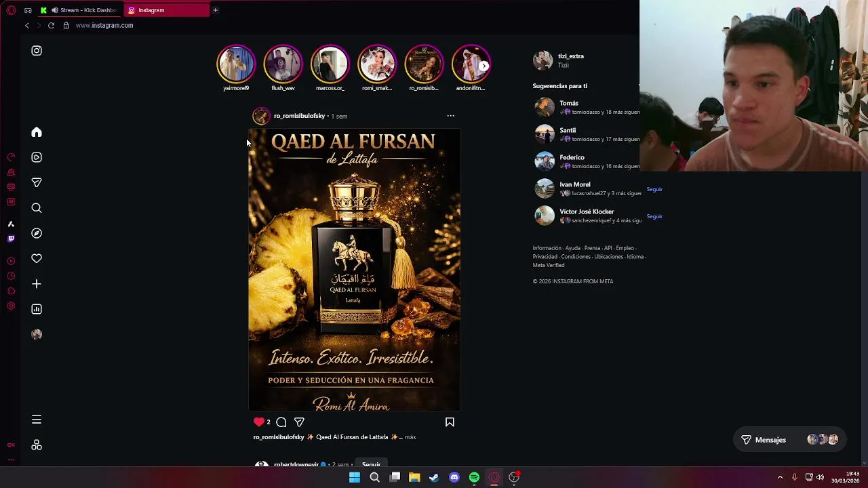868x488 pixels.
Task: Click the Instagram logo at sidebar top
Action: (x=37, y=51)
